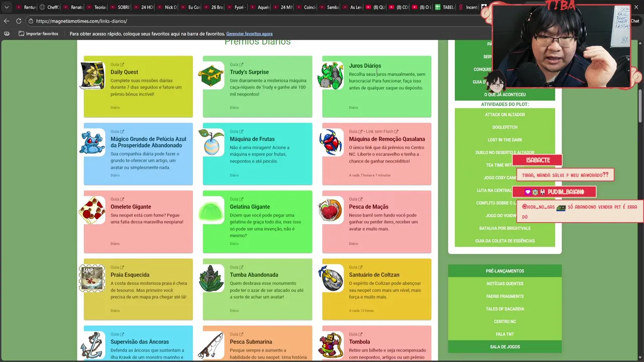
Task: Click the page vertical scrollbar
Action: 640,106
